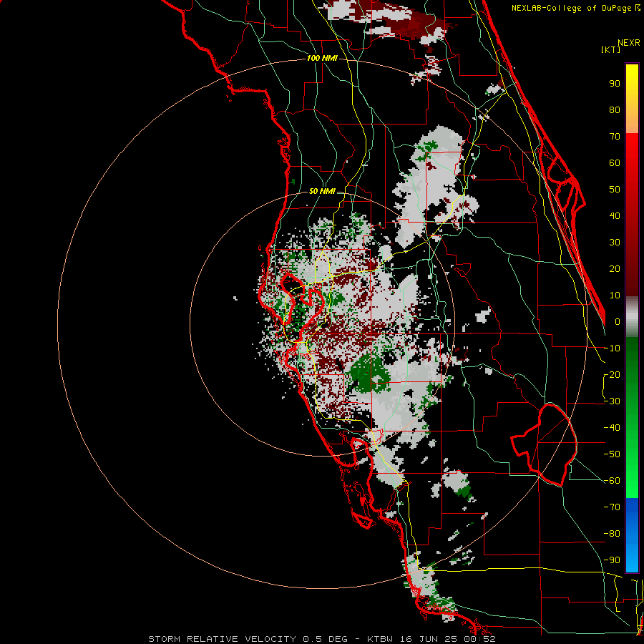Click the 100 NMI range ring label
Screen dimensions: 644x644
point(321,59)
